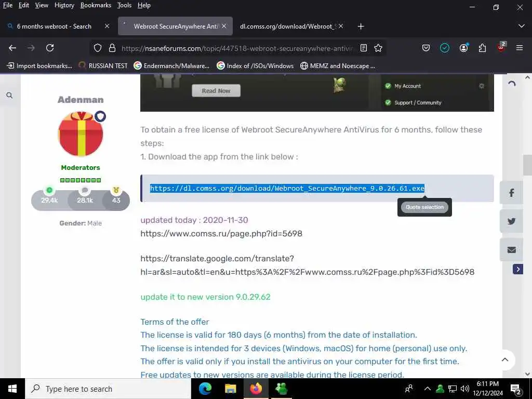Click Import bookmarks bookmark

pos(39,66)
